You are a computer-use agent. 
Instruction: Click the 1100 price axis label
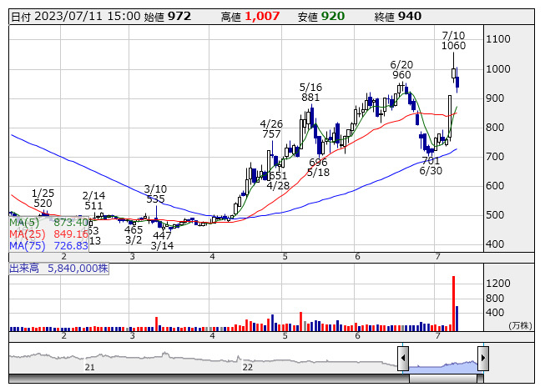click(x=498, y=39)
